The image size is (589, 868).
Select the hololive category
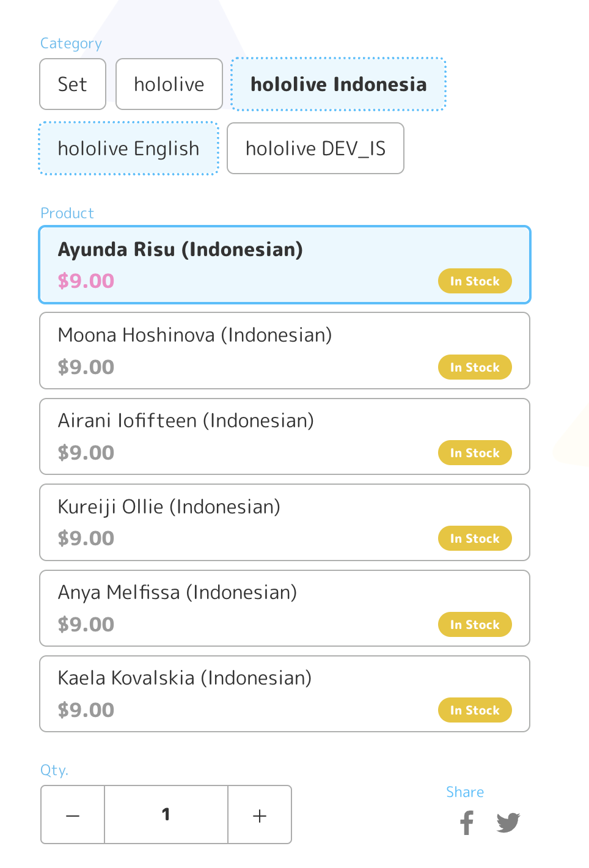coord(169,84)
